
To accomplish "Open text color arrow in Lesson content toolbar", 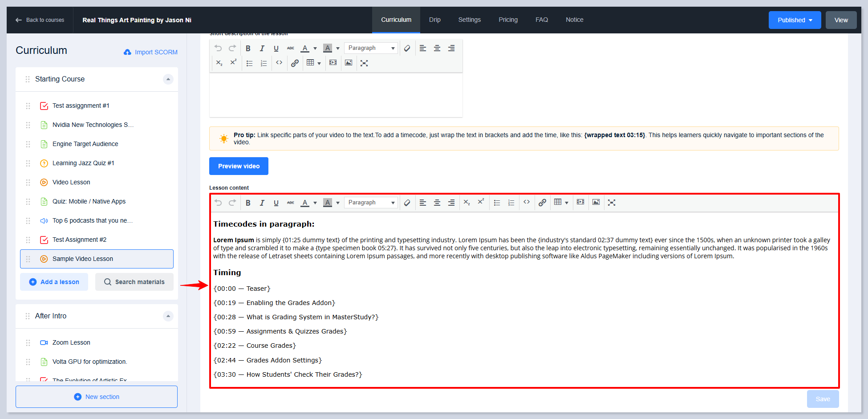I will [315, 203].
